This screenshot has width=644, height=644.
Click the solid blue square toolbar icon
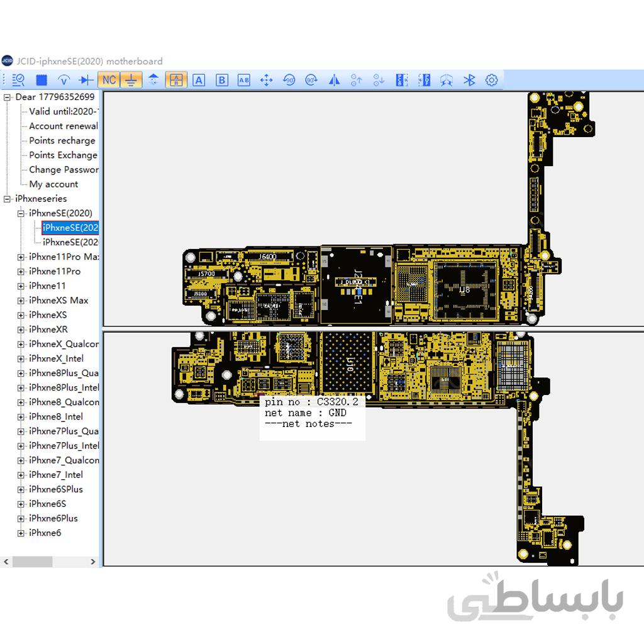tap(42, 80)
